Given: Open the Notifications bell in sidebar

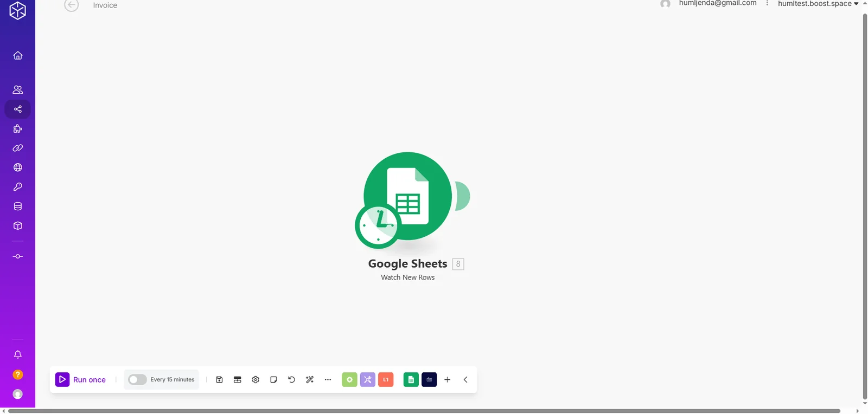Looking at the screenshot, I should coord(18,354).
